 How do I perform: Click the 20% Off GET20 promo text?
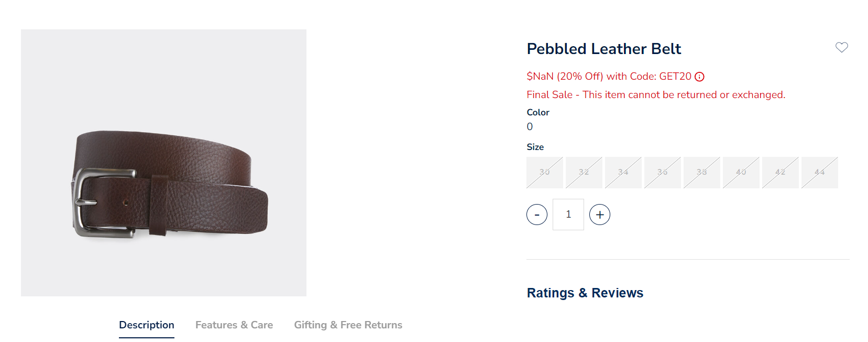(609, 77)
